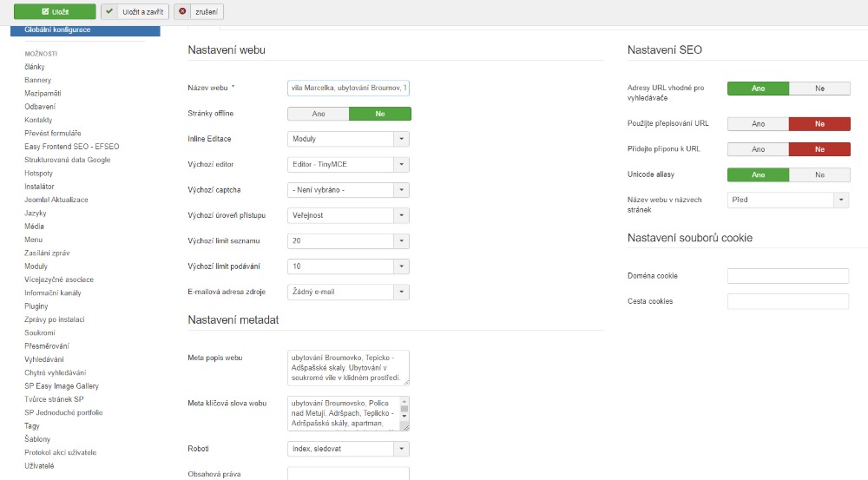Set Přidejte příponu k URL to Ano
Image resolution: width=868 pixels, height=480 pixels.
pyautogui.click(x=758, y=149)
